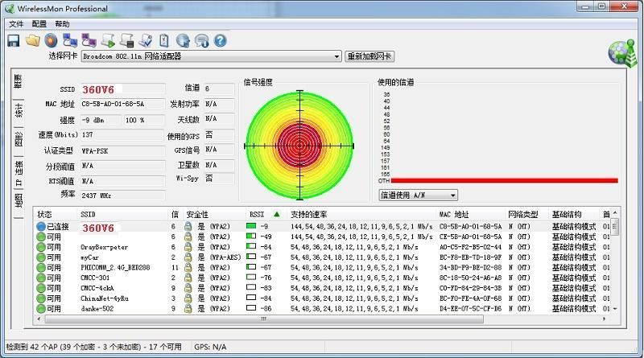Click the script icon with blue checkmark
This screenshot has height=358, width=644.
coord(146,40)
